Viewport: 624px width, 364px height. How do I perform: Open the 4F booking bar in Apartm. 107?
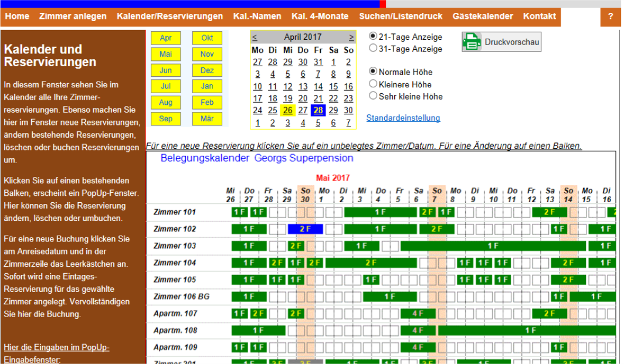418,314
